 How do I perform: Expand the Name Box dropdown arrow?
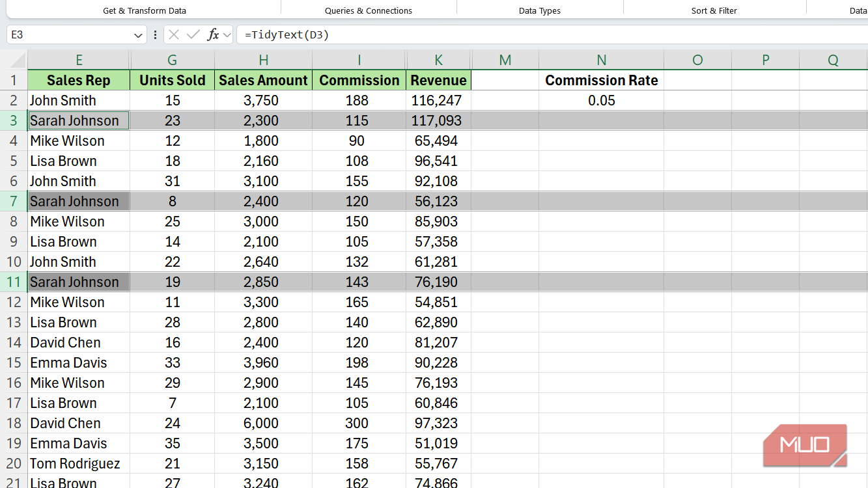pos(138,35)
